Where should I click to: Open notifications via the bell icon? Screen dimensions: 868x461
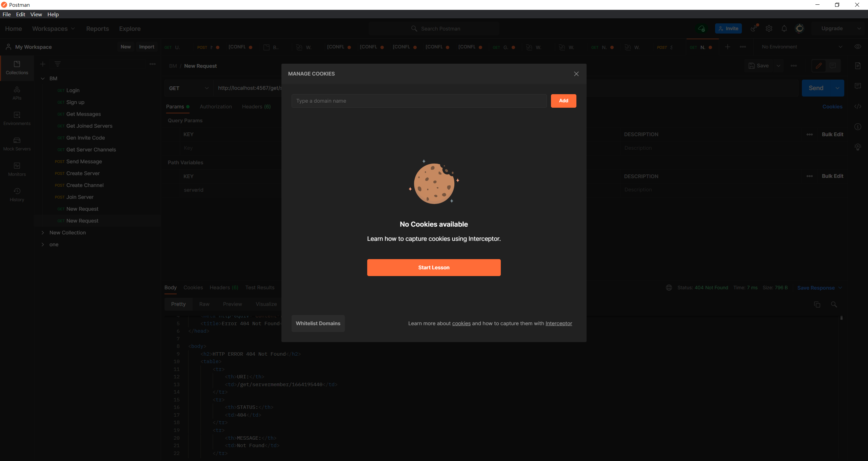pyautogui.click(x=784, y=28)
